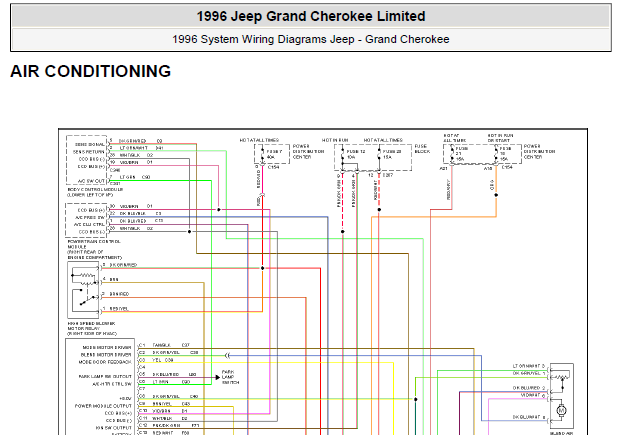Viewport: 620px width, 435px height.
Task: Click the "PARK LAMP SWITCH" arrow destination label
Action: coord(230,377)
